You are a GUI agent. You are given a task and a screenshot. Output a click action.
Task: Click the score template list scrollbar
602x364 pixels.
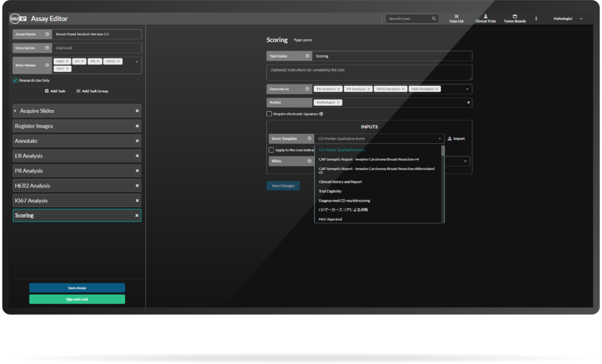tap(443, 152)
